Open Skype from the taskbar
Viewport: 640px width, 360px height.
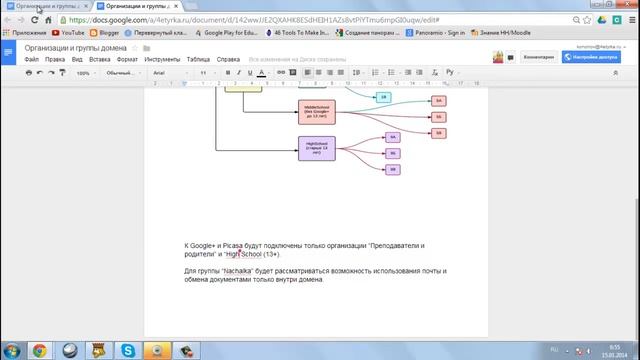click(x=128, y=351)
